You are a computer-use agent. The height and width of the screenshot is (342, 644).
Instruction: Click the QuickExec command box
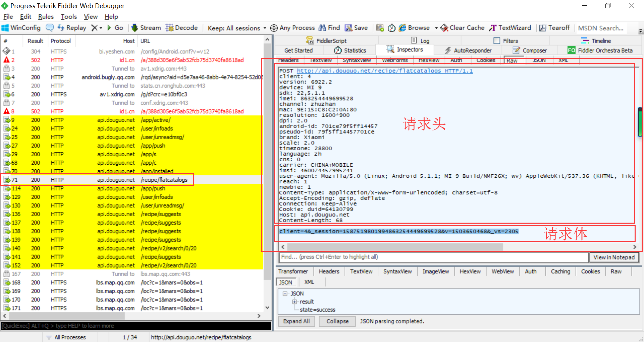click(x=136, y=326)
